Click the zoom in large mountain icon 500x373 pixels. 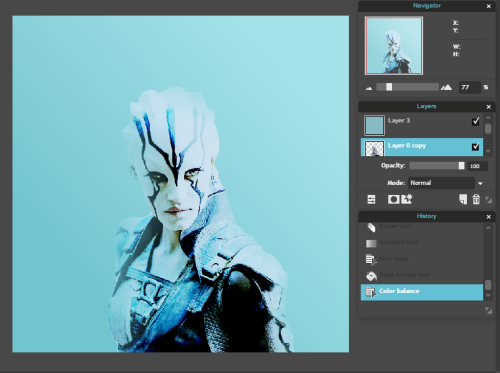pos(446,87)
